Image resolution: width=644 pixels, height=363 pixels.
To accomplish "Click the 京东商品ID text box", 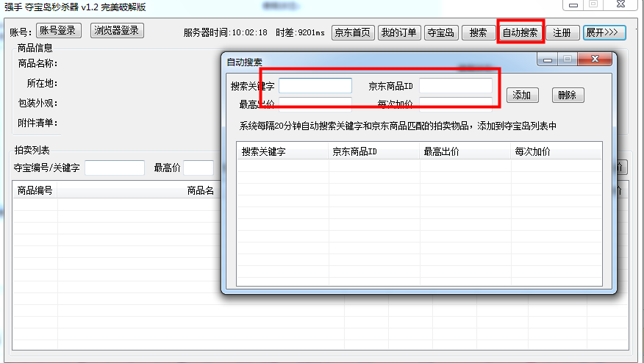I will click(456, 86).
